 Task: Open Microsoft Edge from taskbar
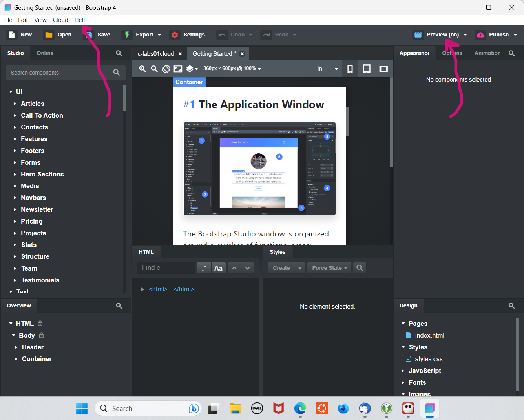pos(300,409)
